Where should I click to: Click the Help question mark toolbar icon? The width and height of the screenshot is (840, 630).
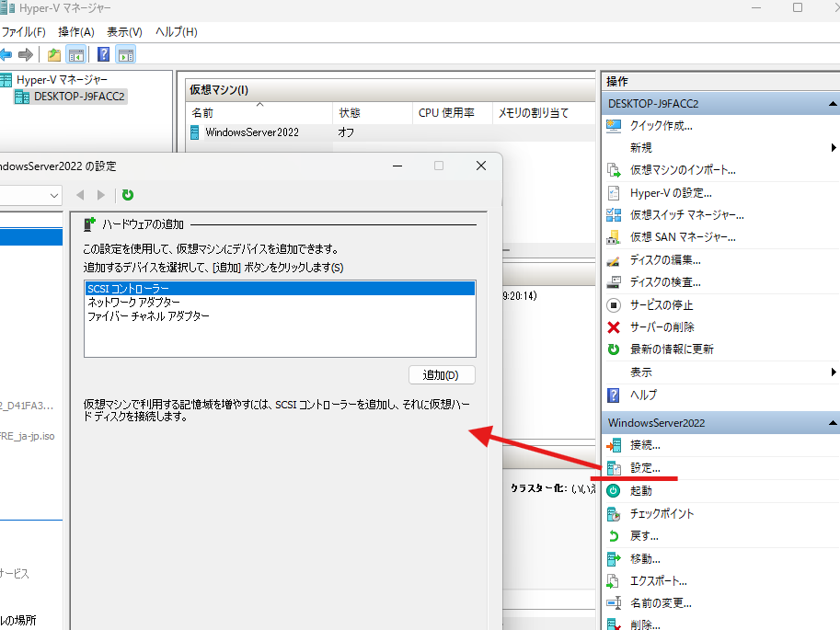(103, 54)
